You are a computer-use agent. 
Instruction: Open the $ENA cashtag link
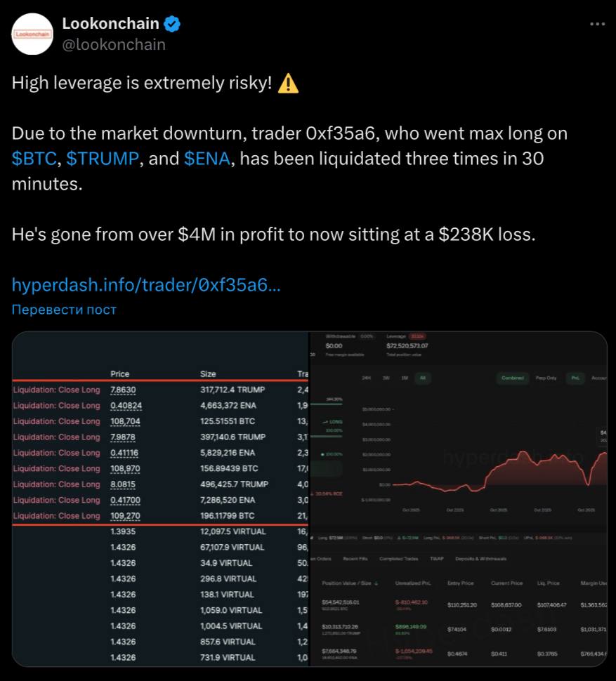(207, 158)
